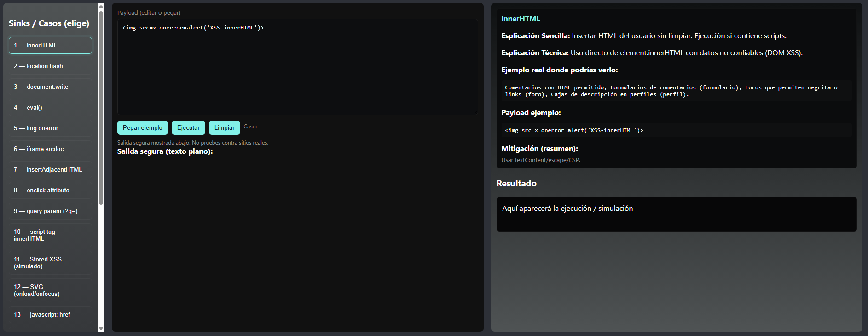Choose case 13 — javascript: href
This screenshot has height=336, width=868.
(x=50, y=314)
